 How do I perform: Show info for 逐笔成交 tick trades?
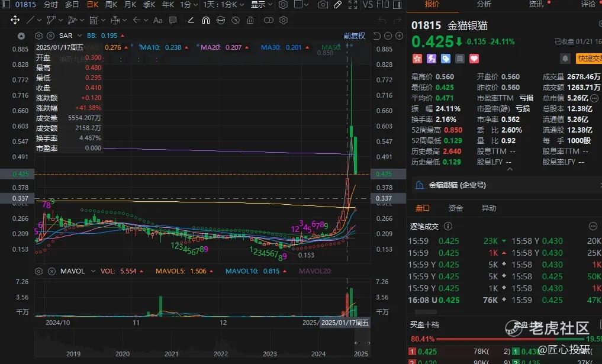pos(448,226)
